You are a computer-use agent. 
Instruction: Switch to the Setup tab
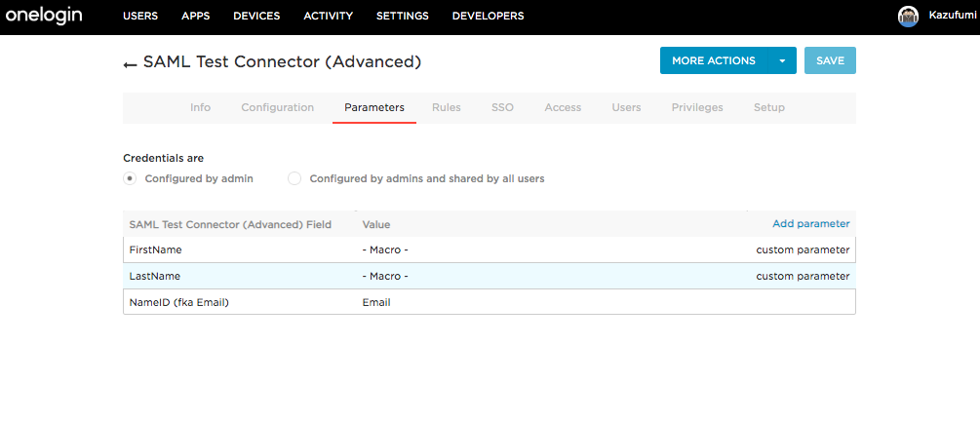pyautogui.click(x=769, y=107)
